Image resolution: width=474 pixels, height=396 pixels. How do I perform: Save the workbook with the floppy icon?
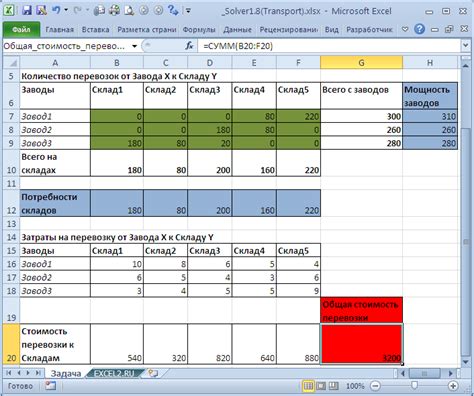27,11
